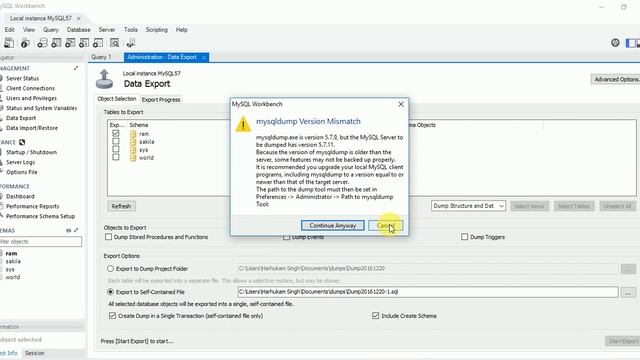Click Reconnect to DBMS toolbar icon
This screenshot has height=360, width=640.
[131, 43]
